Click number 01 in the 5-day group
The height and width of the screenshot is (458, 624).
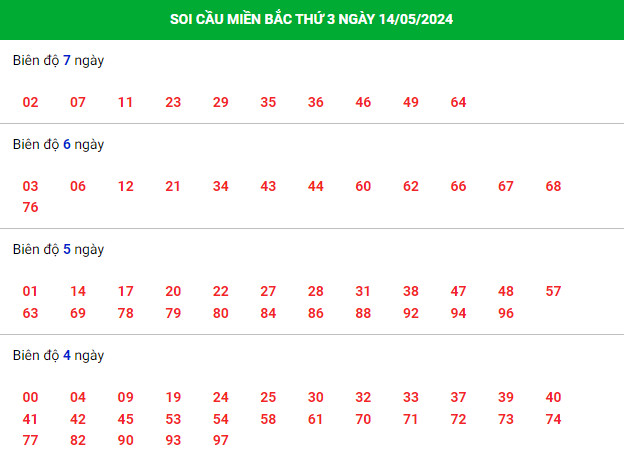coord(30,291)
